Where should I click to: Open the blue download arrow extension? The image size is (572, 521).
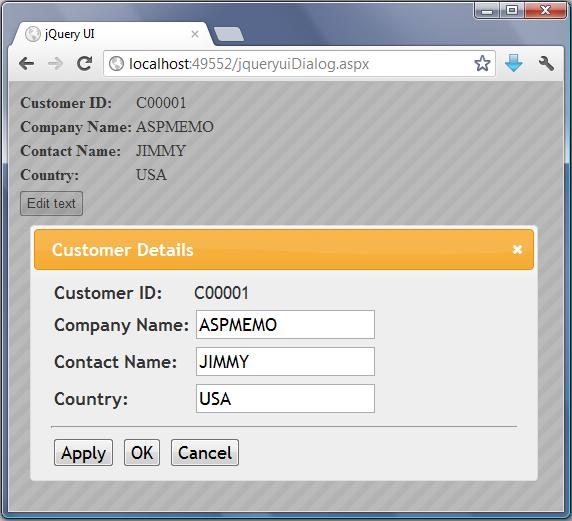pyautogui.click(x=514, y=63)
